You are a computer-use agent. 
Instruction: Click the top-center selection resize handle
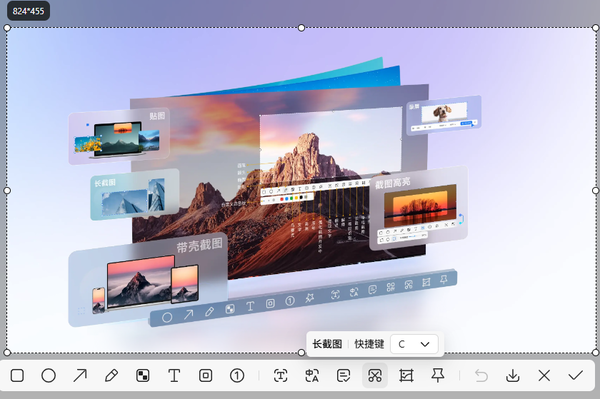[302, 28]
